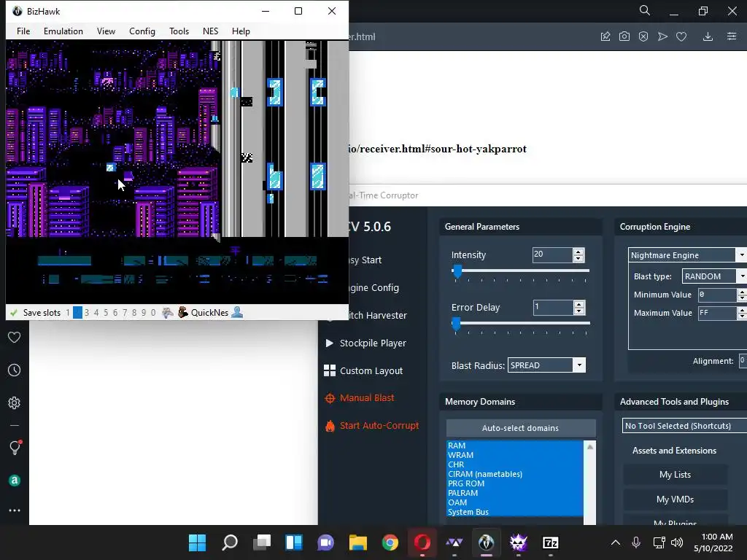Click the green checkmark in BizHawk status bar
Viewport: 747px width, 560px height.
click(14, 313)
